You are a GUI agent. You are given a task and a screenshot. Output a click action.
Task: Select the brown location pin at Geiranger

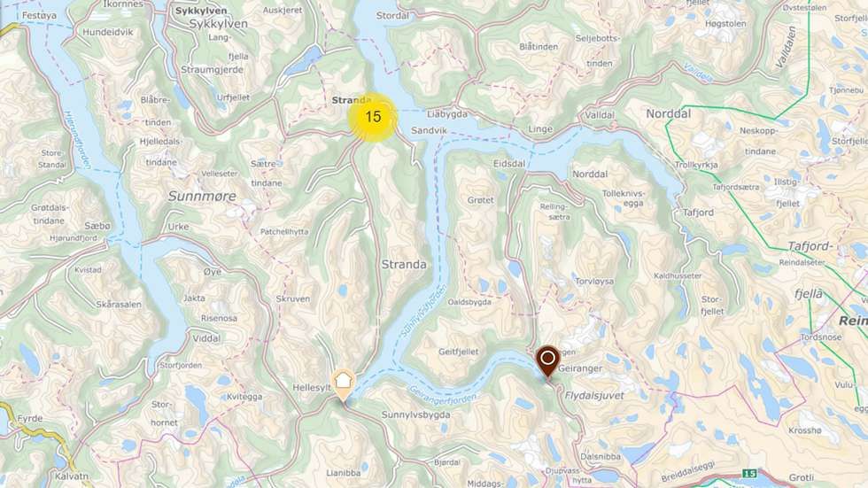click(547, 361)
